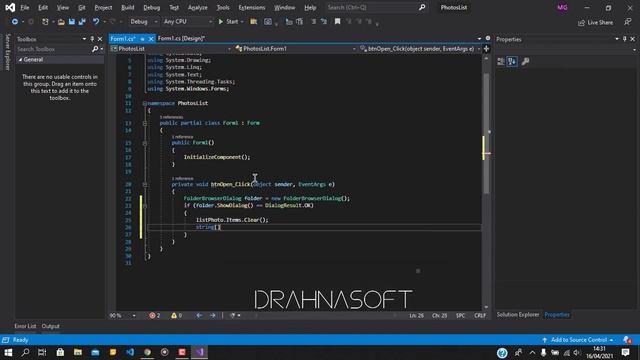640x360 pixels.
Task: Click the bookmark icon in the toolbar
Action: 337,22
